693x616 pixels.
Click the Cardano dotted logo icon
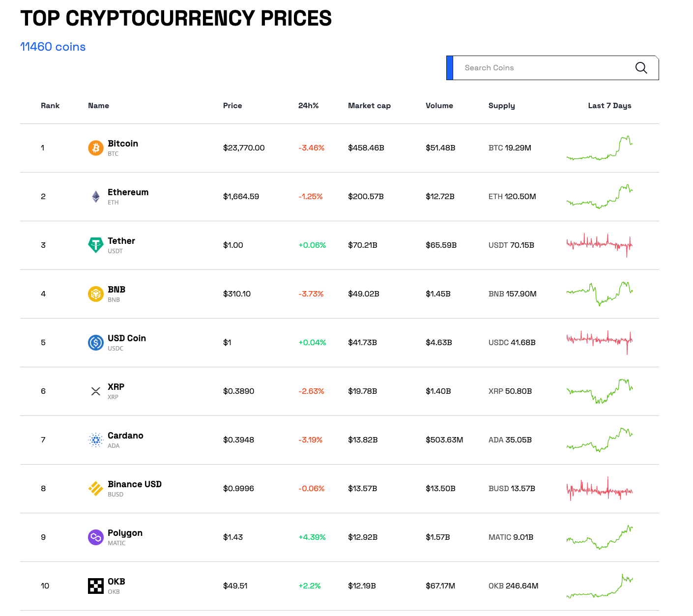tap(95, 440)
